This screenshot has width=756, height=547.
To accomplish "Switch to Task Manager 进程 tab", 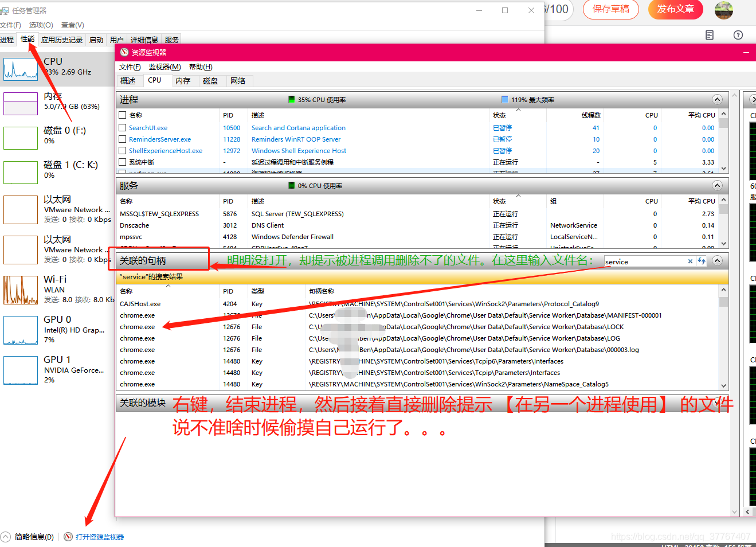I will [7, 40].
